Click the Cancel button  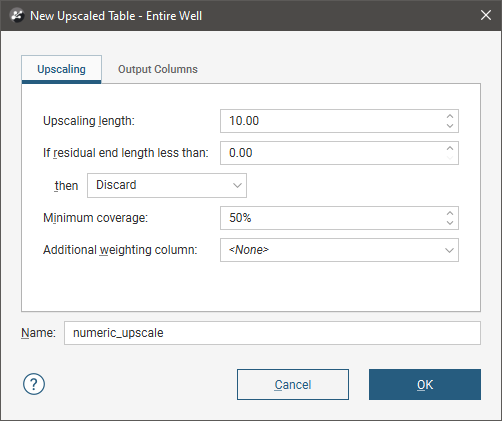[x=293, y=384]
